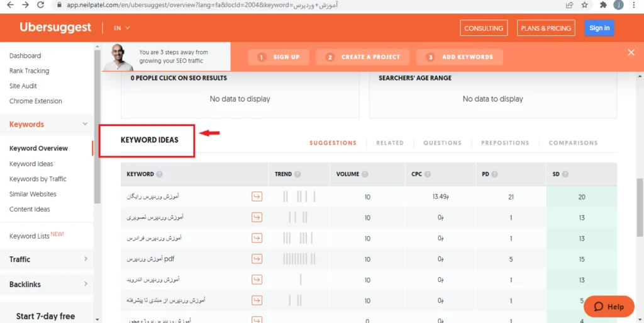The width and height of the screenshot is (644, 323).
Task: Switch to the COMPARISONS tab
Action: tap(574, 143)
